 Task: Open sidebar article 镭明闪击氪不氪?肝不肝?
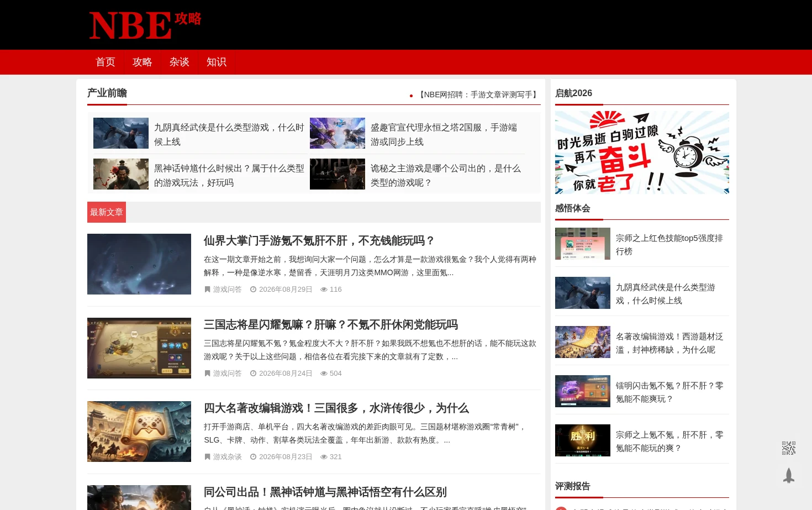click(x=669, y=392)
